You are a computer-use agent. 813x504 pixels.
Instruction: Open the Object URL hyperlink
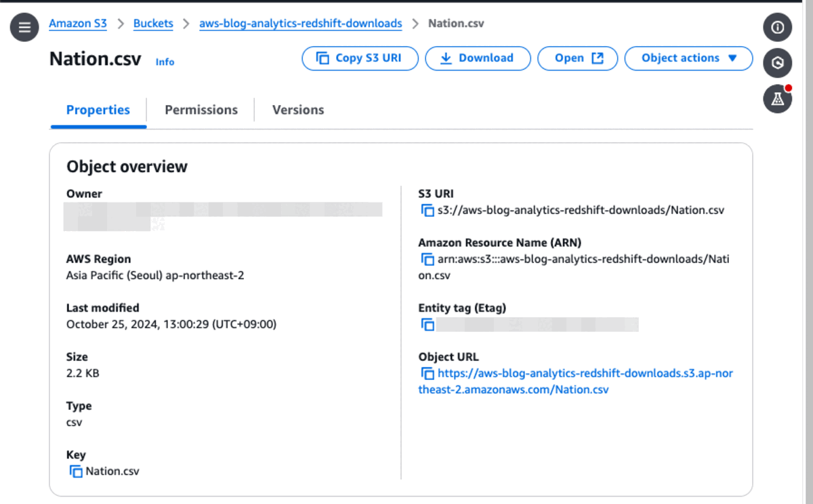tap(576, 381)
